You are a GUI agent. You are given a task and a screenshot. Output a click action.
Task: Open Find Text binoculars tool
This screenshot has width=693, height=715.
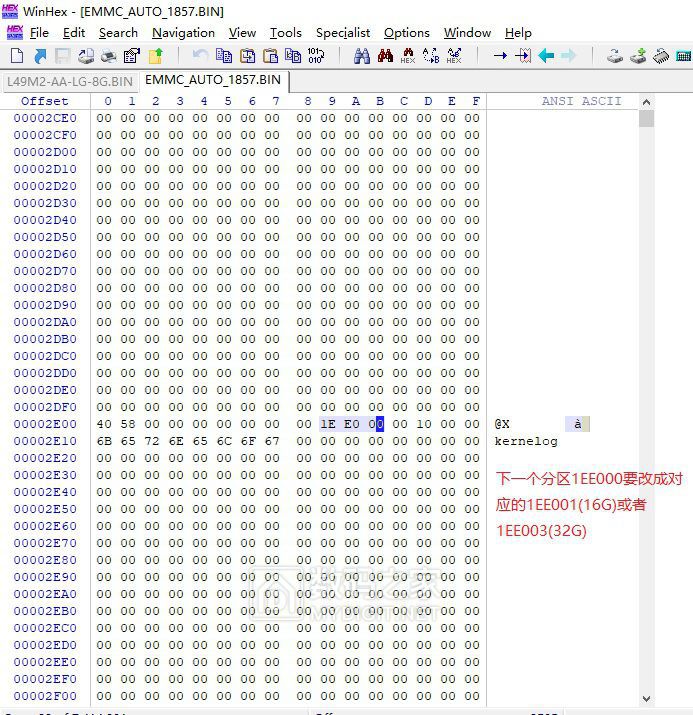(362, 56)
